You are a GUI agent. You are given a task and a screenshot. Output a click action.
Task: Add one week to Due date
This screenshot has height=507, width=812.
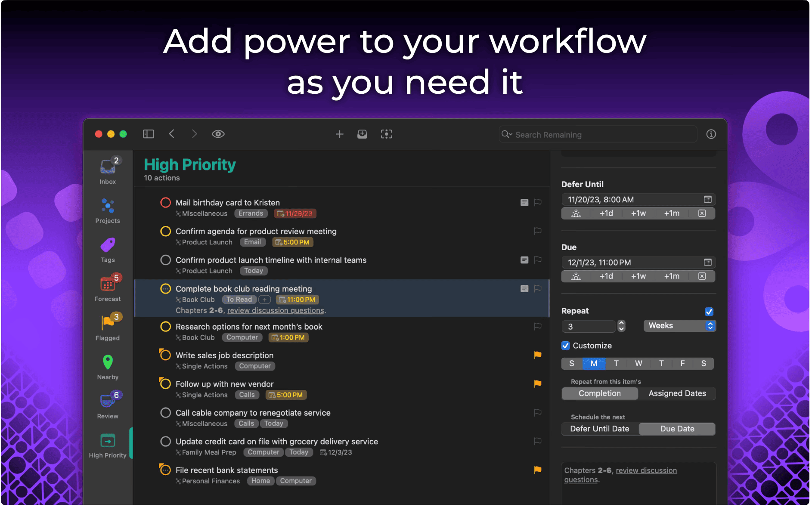(x=638, y=276)
